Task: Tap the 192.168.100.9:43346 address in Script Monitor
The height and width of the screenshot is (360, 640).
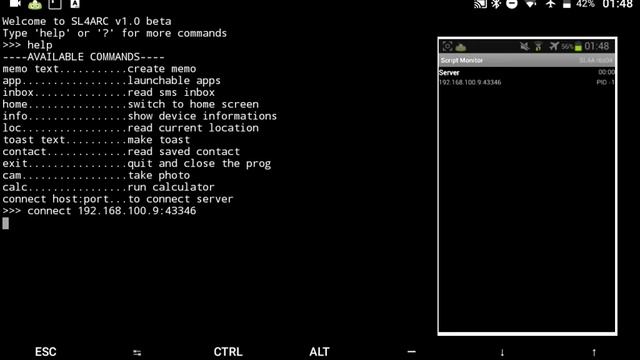Action: pyautogui.click(x=470, y=82)
